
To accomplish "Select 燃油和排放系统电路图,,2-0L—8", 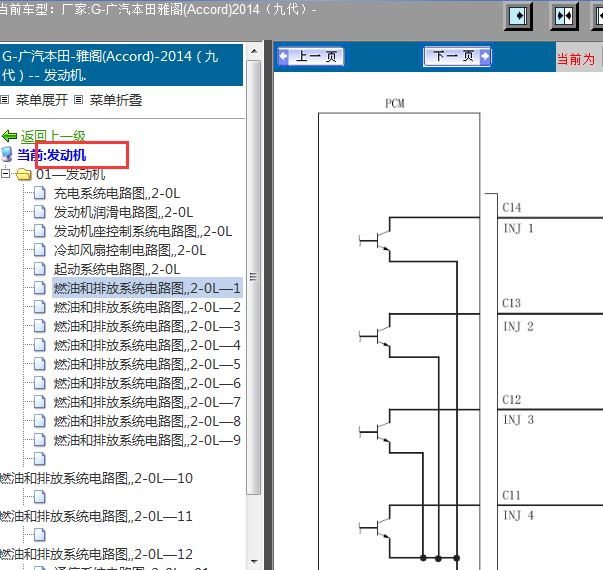I will coord(147,421).
